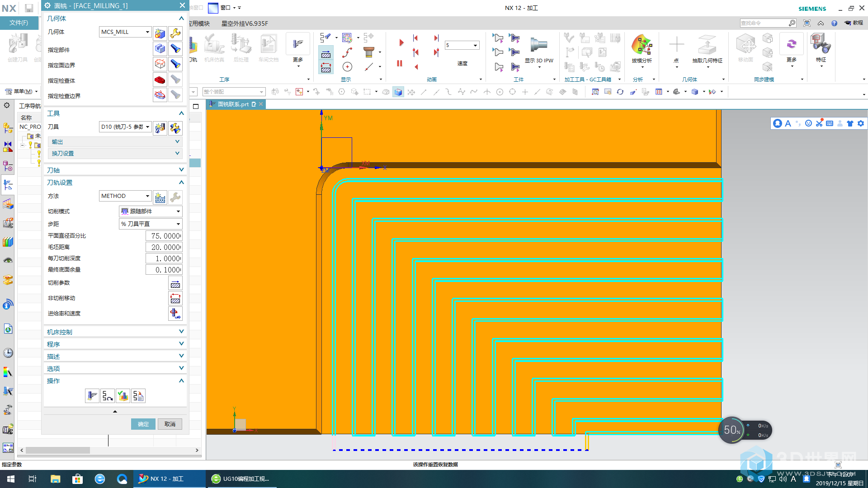
Task: Click the cutting parameters icon beside 切削参数
Action: pyautogui.click(x=175, y=284)
